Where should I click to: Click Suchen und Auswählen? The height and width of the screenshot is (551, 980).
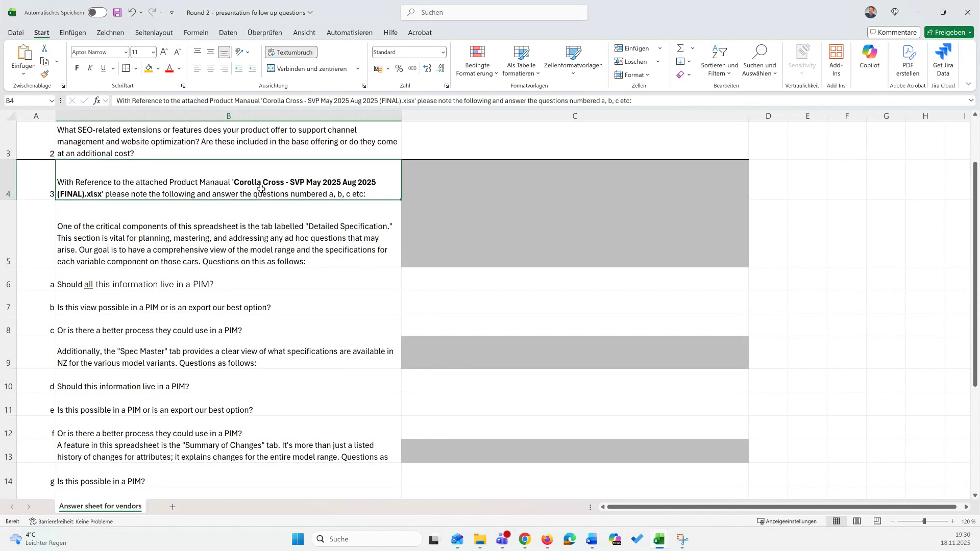pos(759,60)
